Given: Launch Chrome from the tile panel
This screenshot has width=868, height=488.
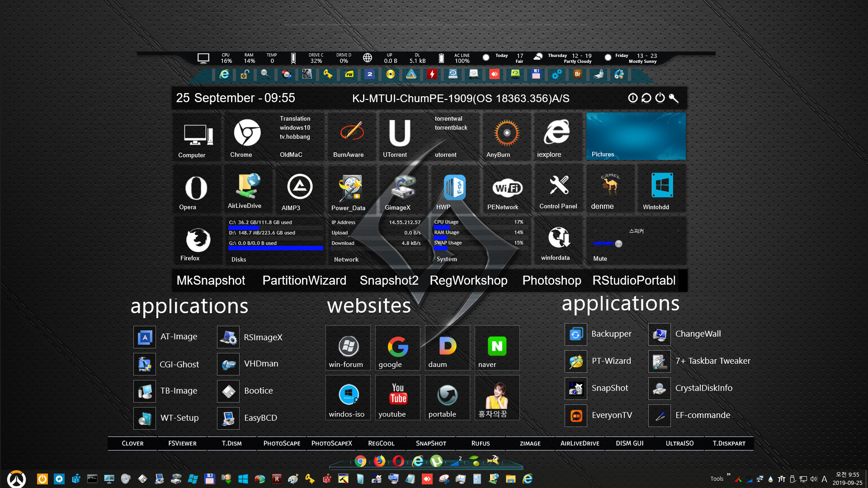Looking at the screenshot, I should pyautogui.click(x=246, y=137).
